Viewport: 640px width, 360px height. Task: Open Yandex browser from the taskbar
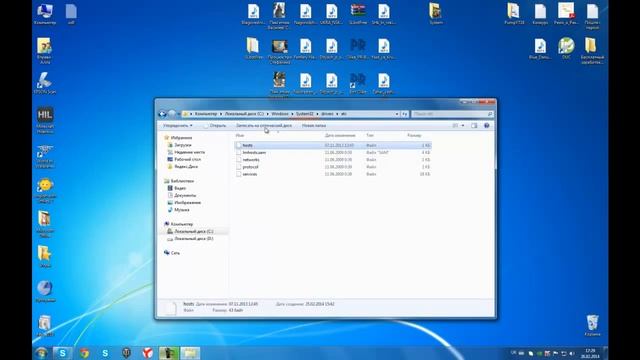tap(147, 353)
